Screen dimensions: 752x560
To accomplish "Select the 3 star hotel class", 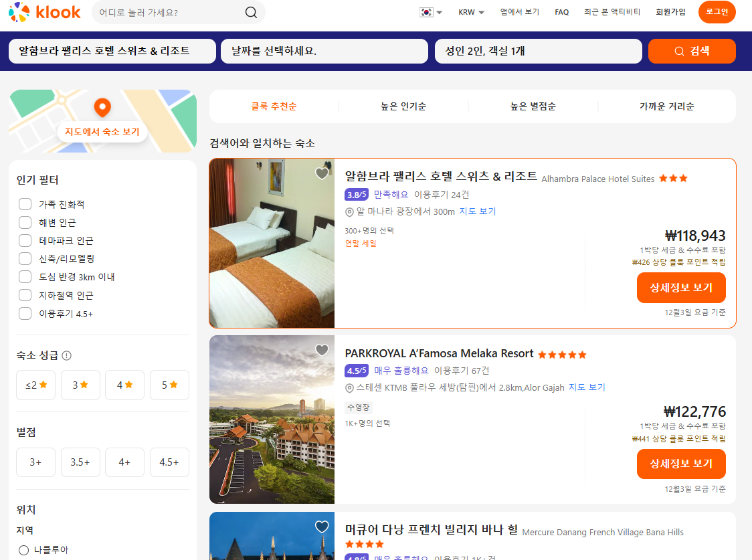I will [x=80, y=385].
